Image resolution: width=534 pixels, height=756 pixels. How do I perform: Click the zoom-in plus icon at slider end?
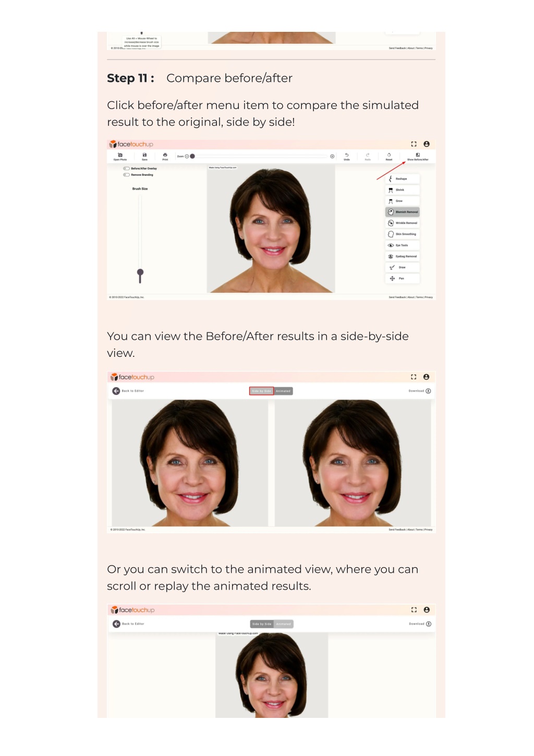click(x=332, y=156)
